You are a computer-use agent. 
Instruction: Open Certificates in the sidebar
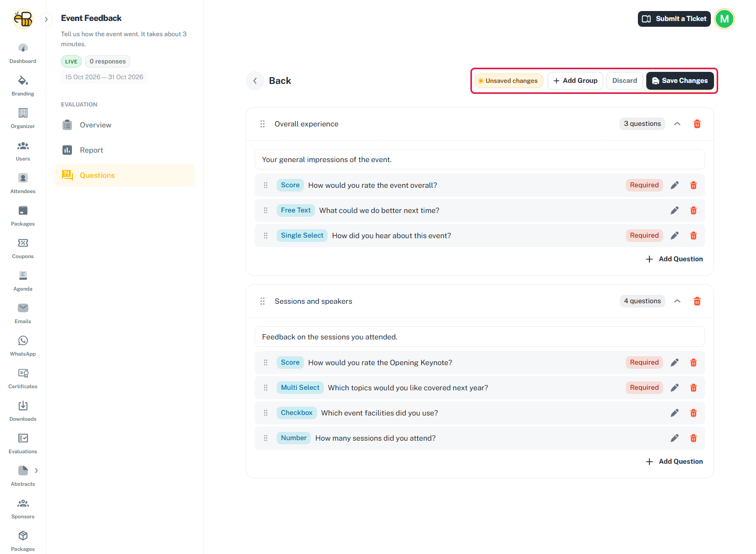(23, 379)
